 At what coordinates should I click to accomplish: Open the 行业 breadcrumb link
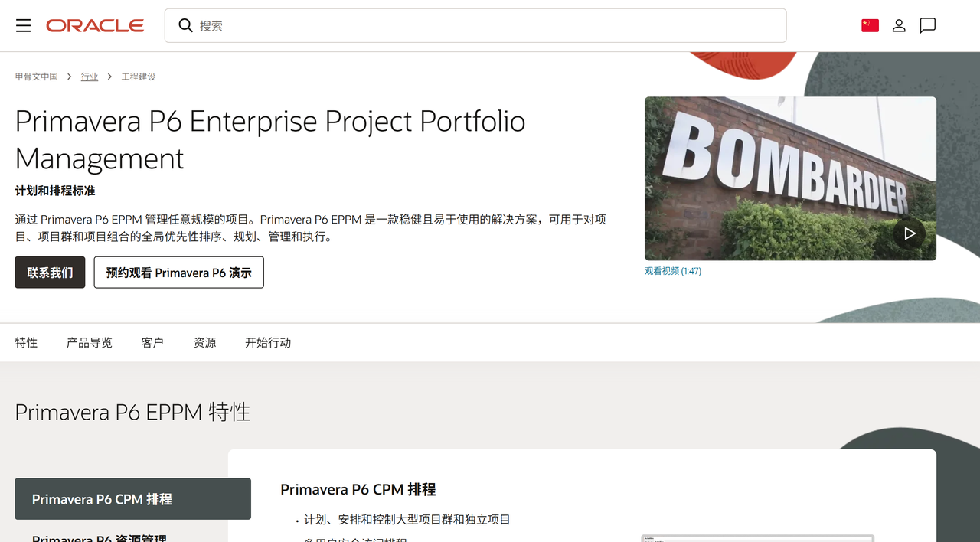[90, 77]
